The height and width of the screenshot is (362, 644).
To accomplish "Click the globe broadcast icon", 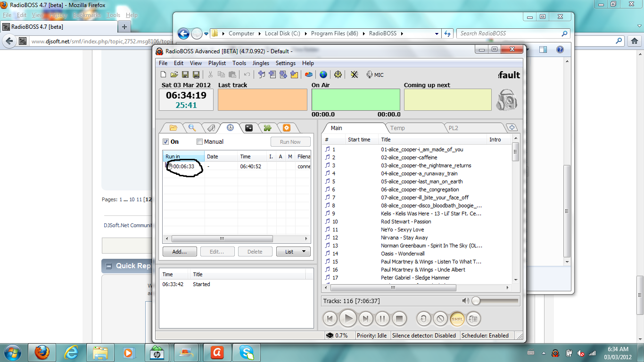I will tap(323, 74).
